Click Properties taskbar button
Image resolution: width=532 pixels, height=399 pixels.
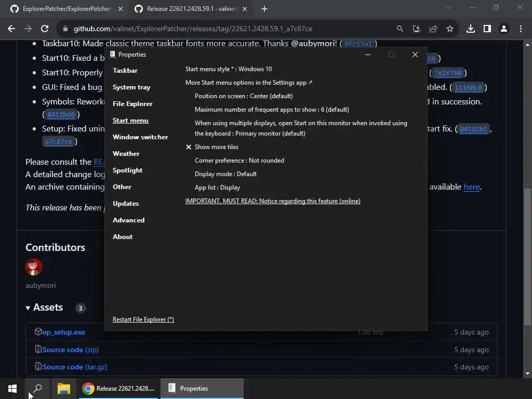point(202,389)
